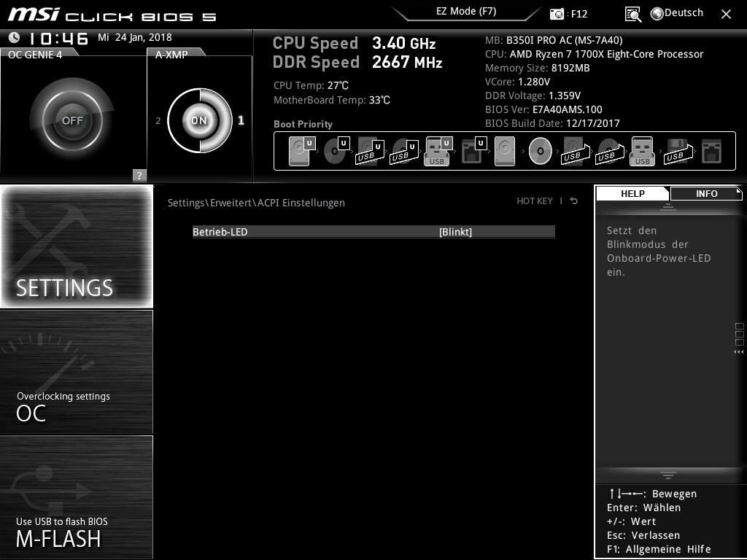The height and width of the screenshot is (560, 747).
Task: Click the date Mi 24 Jan, 2018
Action: coord(135,37)
